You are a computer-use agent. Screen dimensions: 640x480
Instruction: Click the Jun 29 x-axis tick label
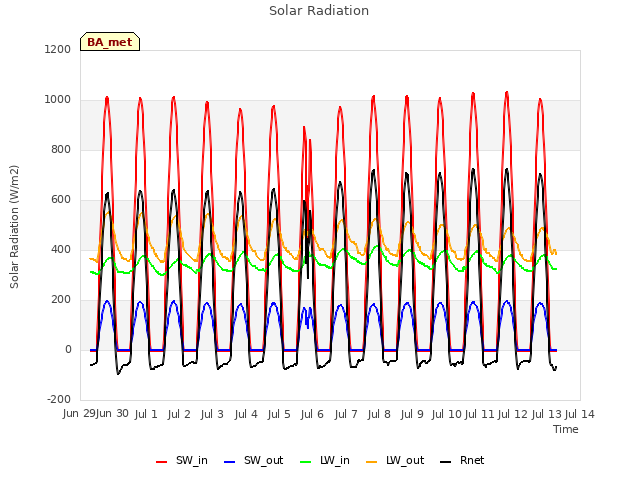pyautogui.click(x=79, y=414)
